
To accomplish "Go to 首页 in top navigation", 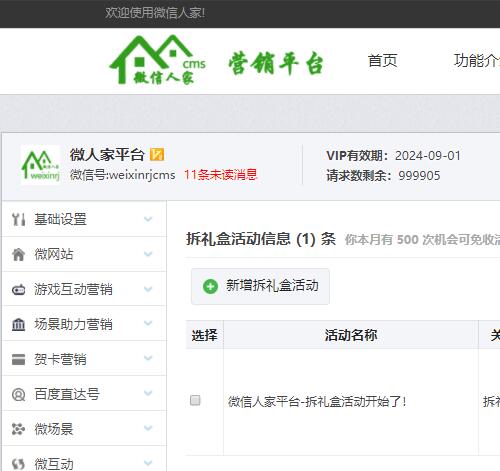I will (382, 61).
